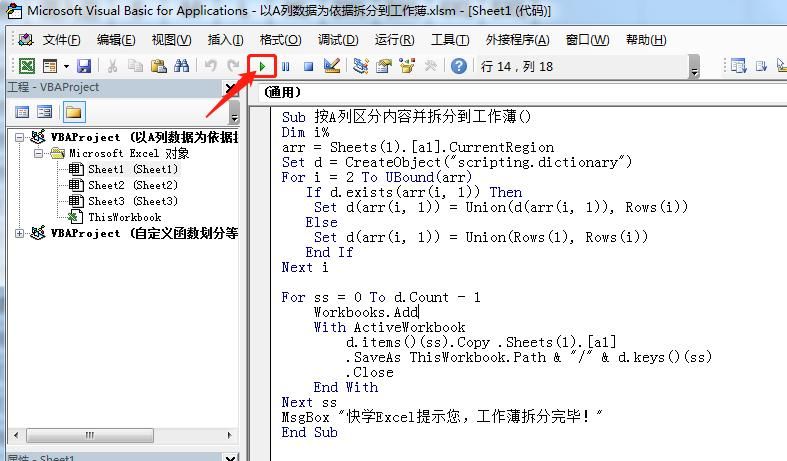
Task: Open the Project Explorer toolbar icon
Action: click(x=360, y=66)
